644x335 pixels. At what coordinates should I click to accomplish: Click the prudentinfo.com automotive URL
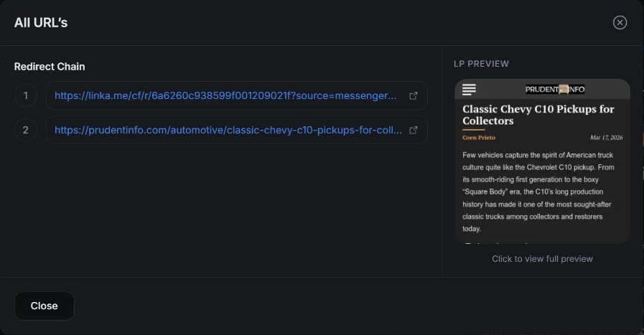pyautogui.click(x=228, y=130)
